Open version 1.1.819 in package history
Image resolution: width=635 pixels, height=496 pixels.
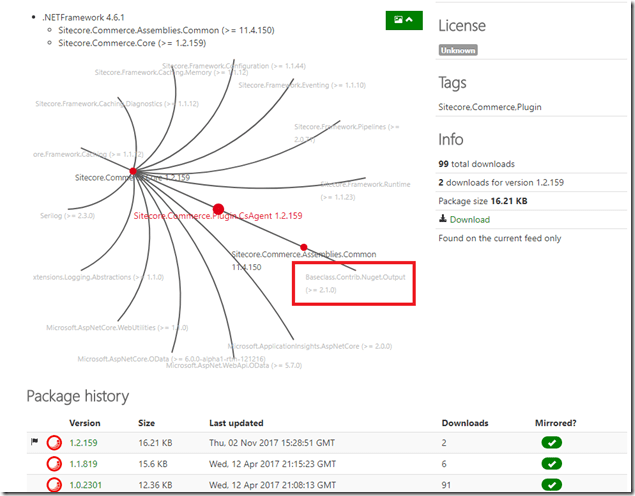click(x=84, y=463)
